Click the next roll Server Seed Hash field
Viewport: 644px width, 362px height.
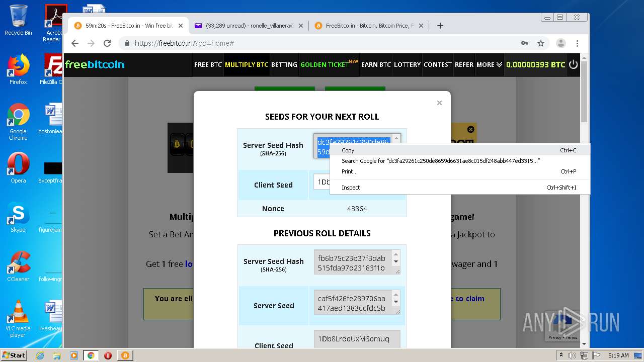point(357,146)
